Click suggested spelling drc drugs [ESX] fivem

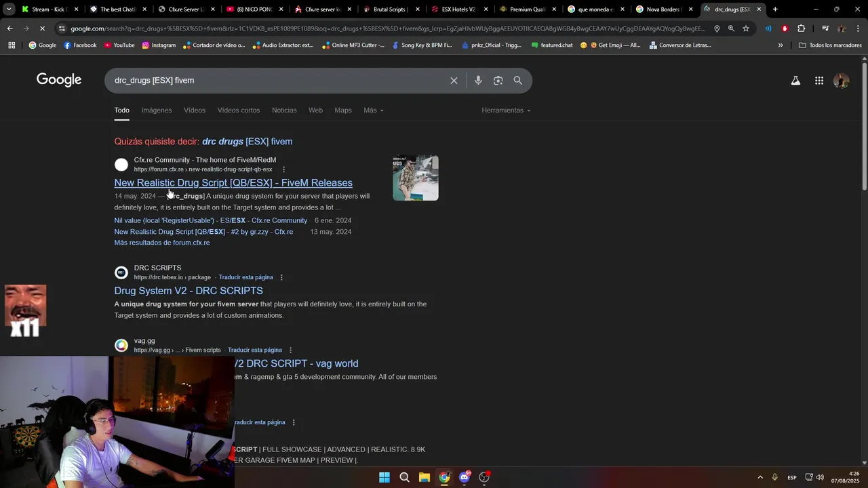click(x=247, y=142)
